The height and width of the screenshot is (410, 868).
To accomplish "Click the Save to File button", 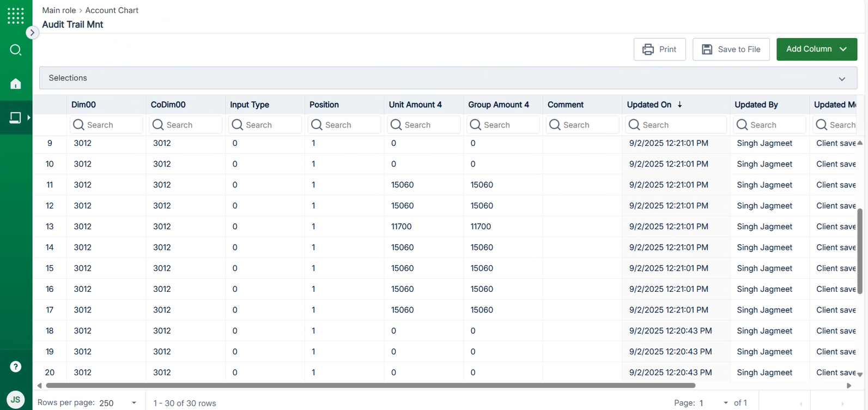I will [x=731, y=49].
